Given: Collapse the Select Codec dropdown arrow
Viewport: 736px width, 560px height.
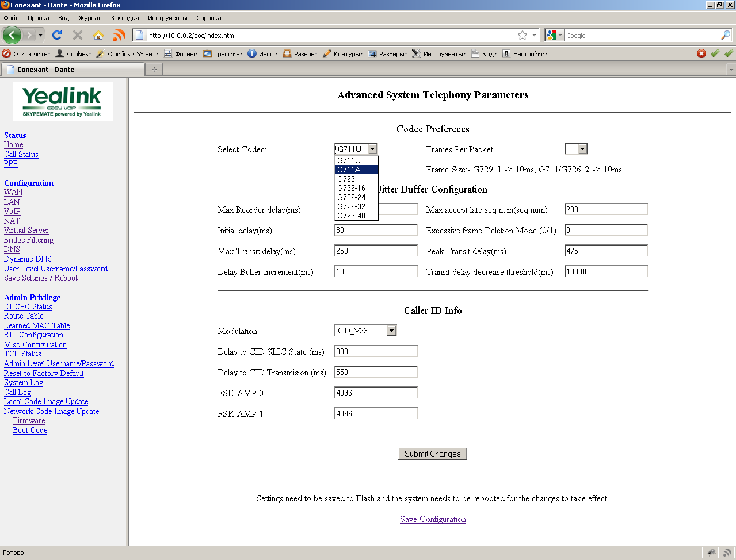Looking at the screenshot, I should pos(373,149).
